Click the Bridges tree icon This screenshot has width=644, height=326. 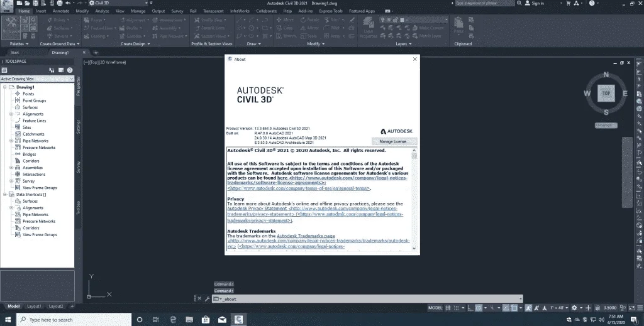point(18,154)
